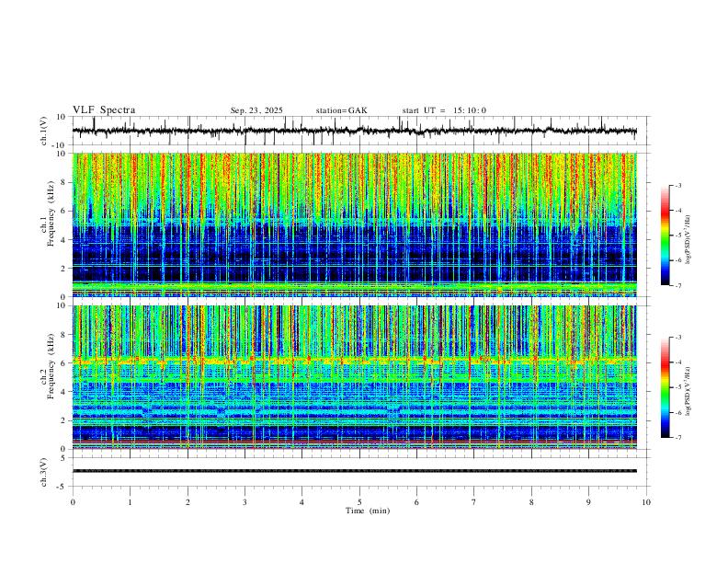Click the 'VLF Spectra' title text
The image size is (728, 563).
pos(104,110)
